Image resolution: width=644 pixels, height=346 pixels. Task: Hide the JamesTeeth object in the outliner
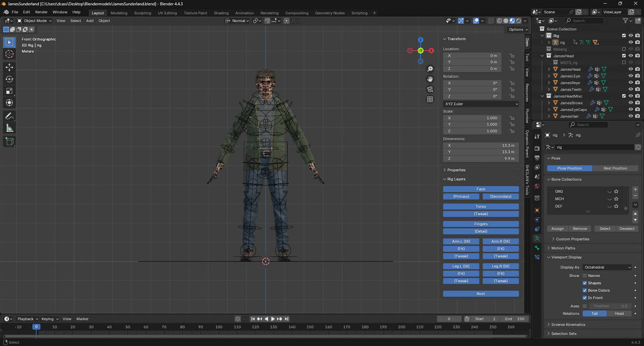point(630,89)
